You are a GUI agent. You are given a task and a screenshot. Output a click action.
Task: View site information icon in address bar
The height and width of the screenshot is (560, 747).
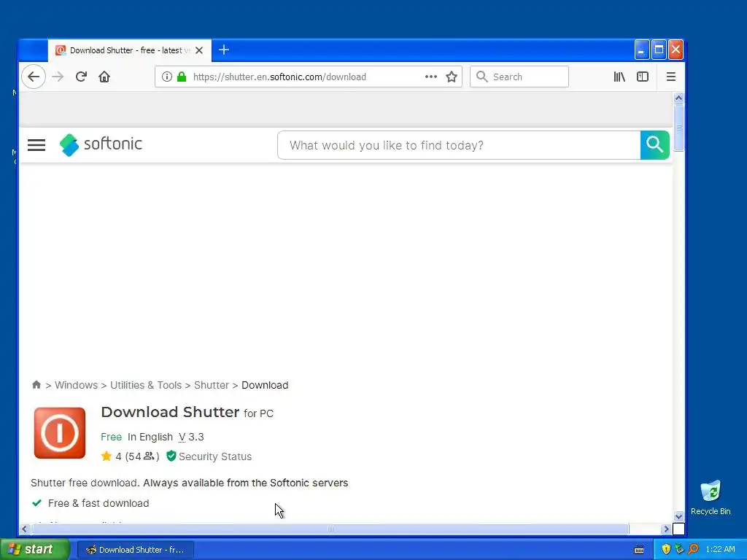point(166,77)
